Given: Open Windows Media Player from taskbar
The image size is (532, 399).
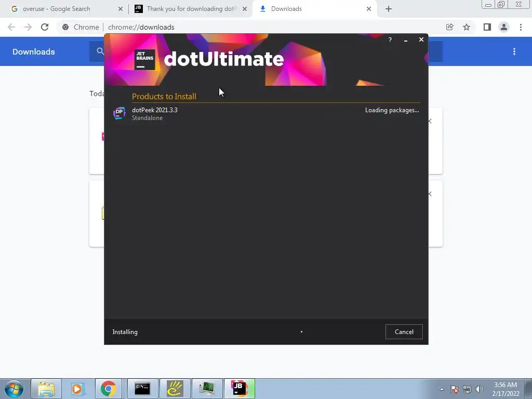Looking at the screenshot, I should (77, 389).
